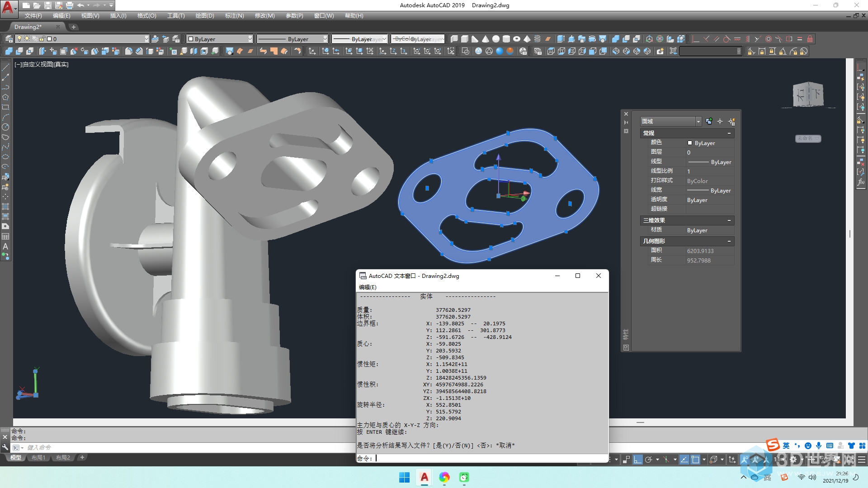Viewport: 868px width, 488px height.
Task: Click the new drawing tab plus button
Action: 74,27
